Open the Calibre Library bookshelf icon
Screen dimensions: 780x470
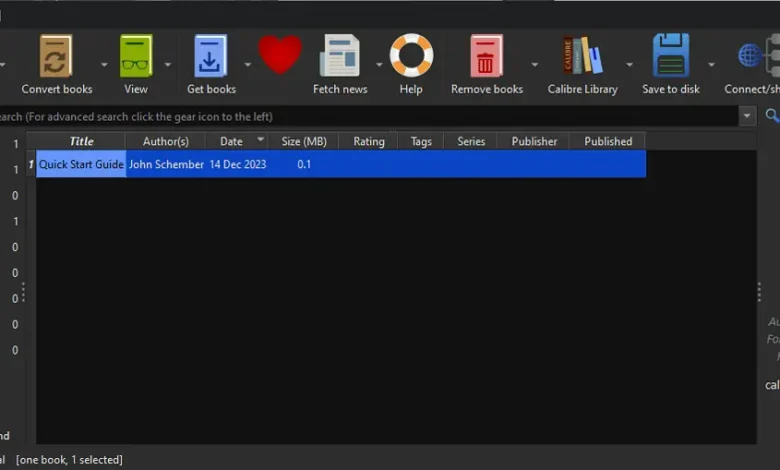coord(582,56)
